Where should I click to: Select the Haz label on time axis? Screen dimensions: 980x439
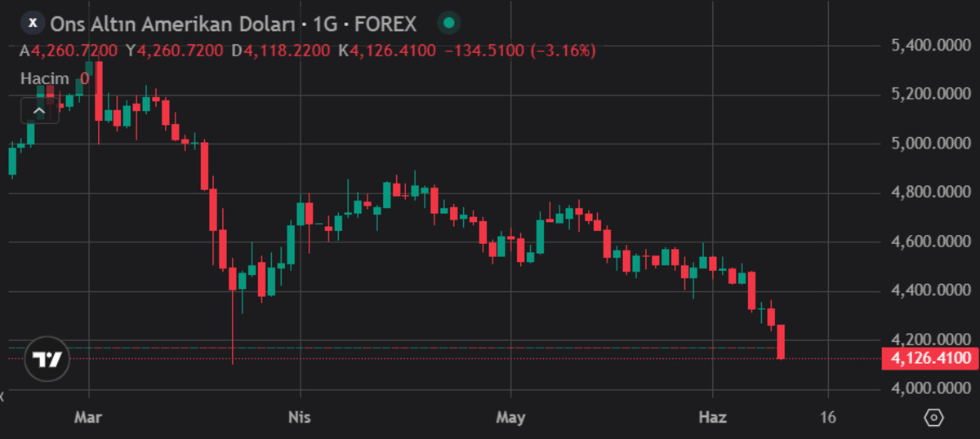coord(713,418)
